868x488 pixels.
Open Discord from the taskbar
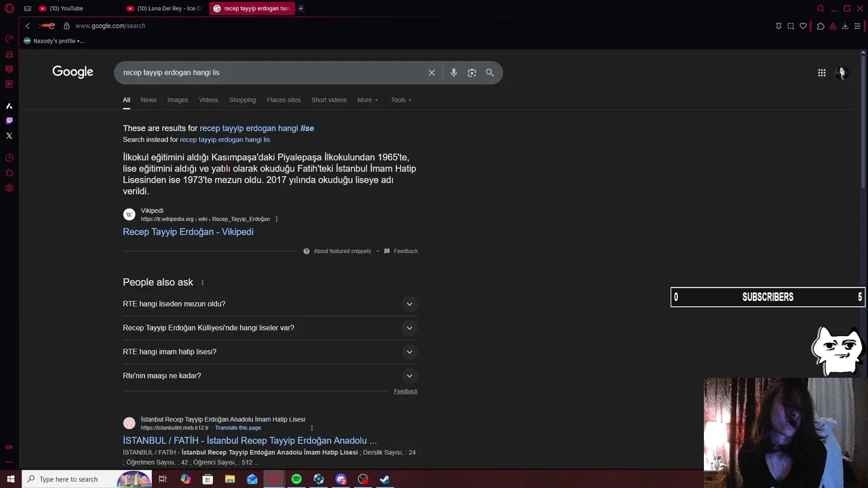point(341,479)
